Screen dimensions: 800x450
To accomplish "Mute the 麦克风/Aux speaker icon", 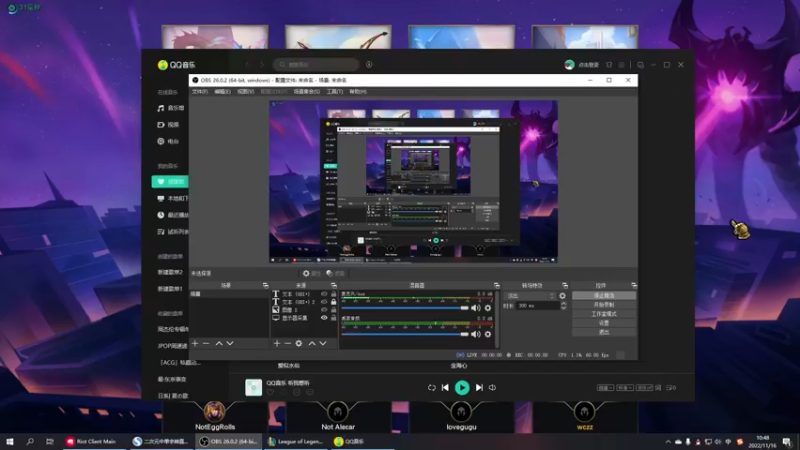I will pyautogui.click(x=476, y=308).
